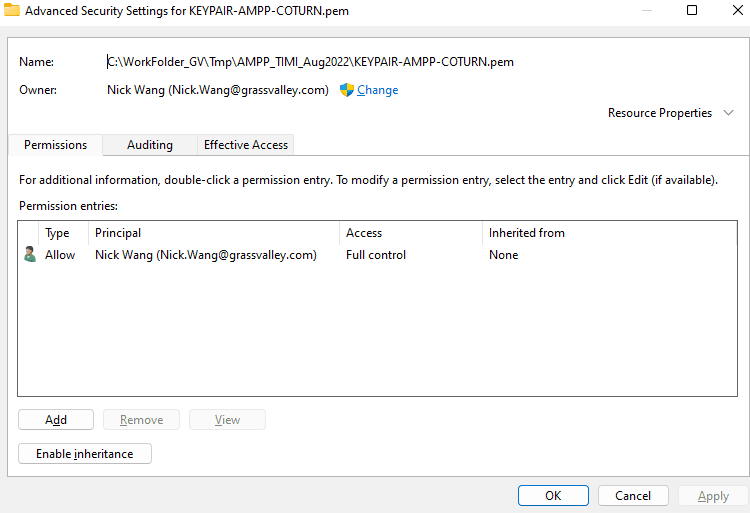Select the Nick Wang permission entry
This screenshot has height=513, width=750.
click(x=205, y=255)
